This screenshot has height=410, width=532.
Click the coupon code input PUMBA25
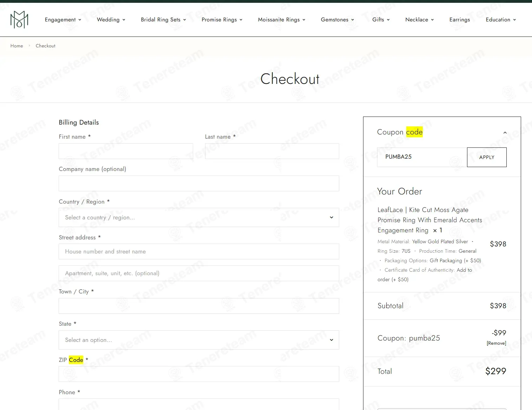422,157
